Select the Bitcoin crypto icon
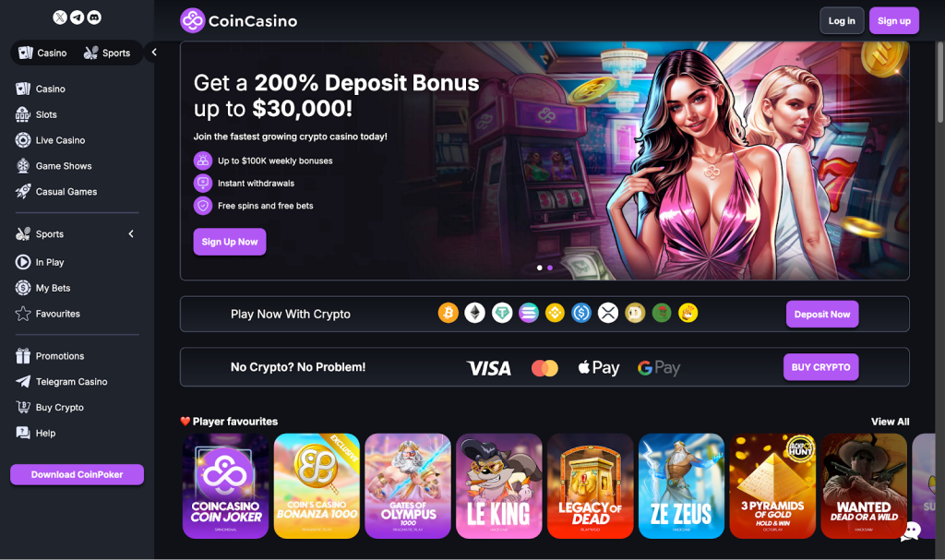945x560 pixels. [448, 313]
